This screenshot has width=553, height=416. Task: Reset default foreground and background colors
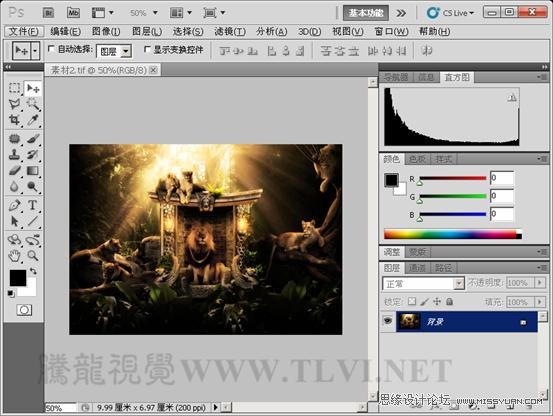tap(11, 293)
